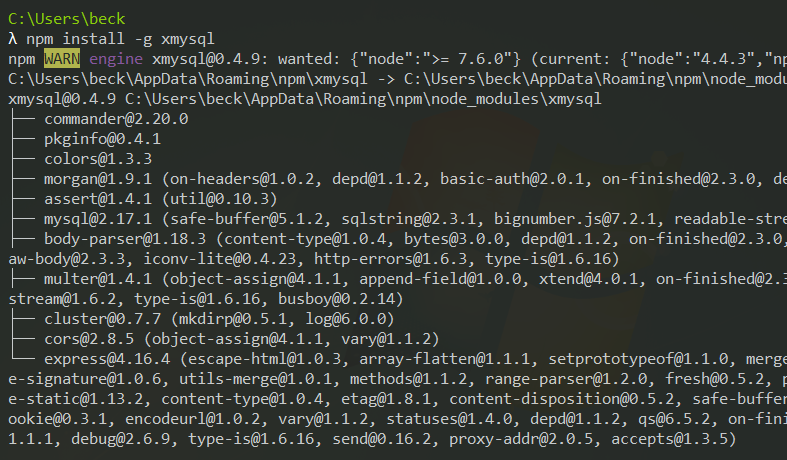Click the cors@2.8.5 package name
The height and width of the screenshot is (460, 787).
(88, 339)
